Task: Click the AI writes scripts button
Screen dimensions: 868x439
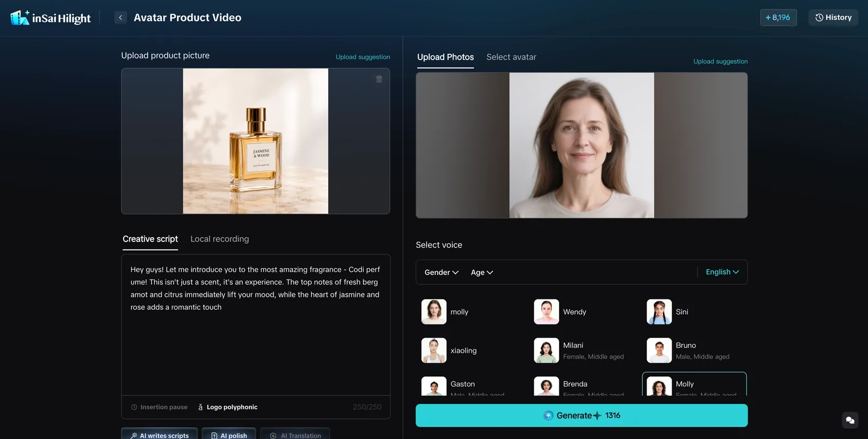Action: tap(160, 435)
